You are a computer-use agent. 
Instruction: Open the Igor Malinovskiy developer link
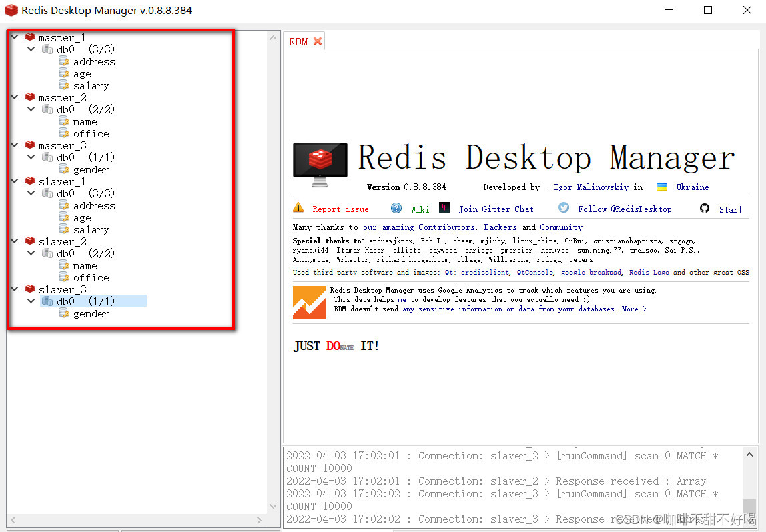[x=591, y=187]
